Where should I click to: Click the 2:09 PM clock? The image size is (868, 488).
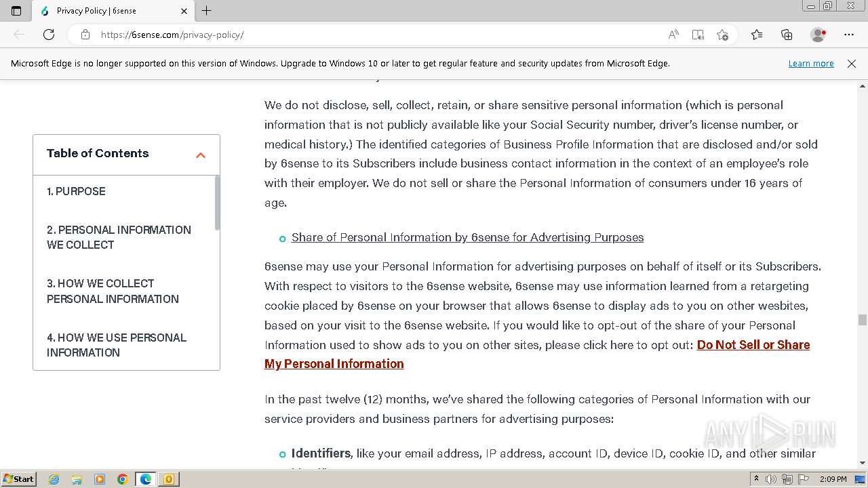833,479
